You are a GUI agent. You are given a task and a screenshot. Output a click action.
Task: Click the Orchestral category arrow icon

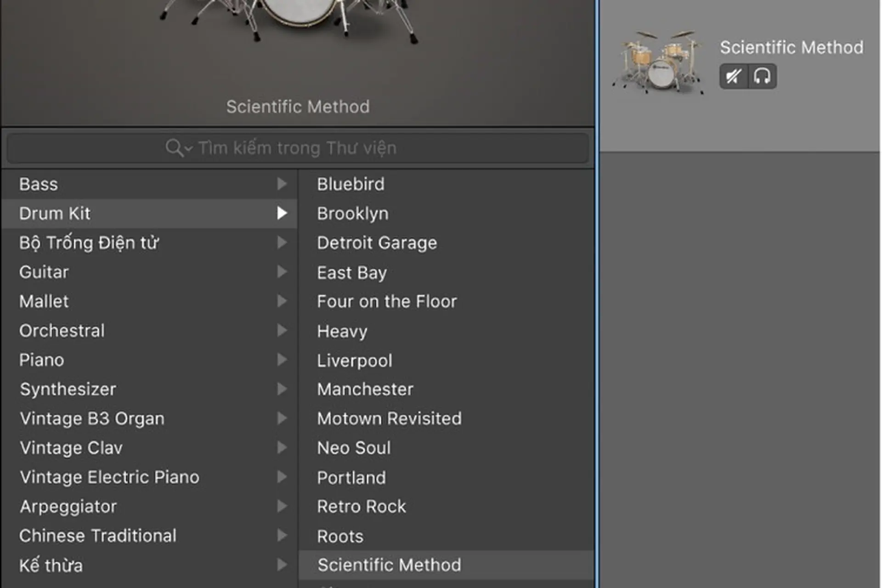click(282, 330)
